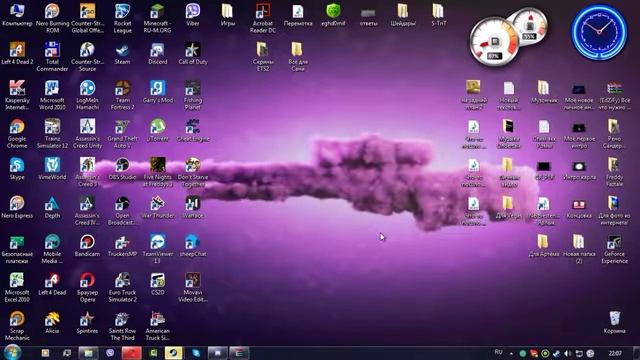
Task: Open the OBS Studio shortcut
Action: click(x=122, y=168)
